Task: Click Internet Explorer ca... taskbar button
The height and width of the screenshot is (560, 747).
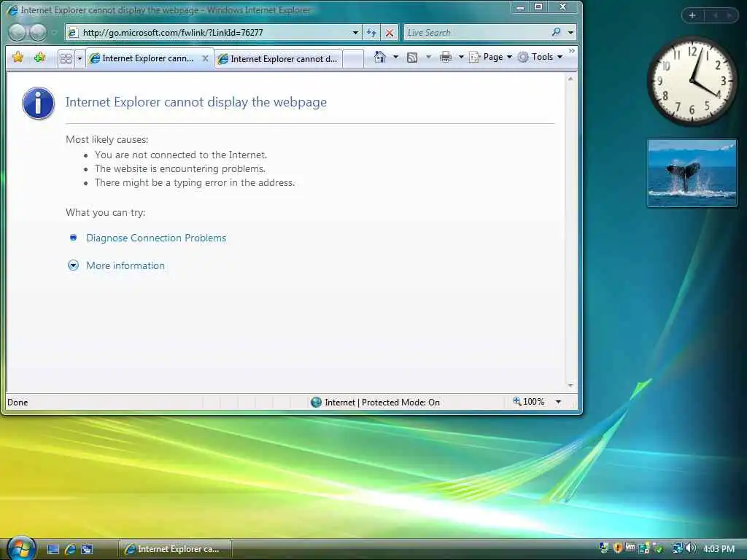Action: 175,549
